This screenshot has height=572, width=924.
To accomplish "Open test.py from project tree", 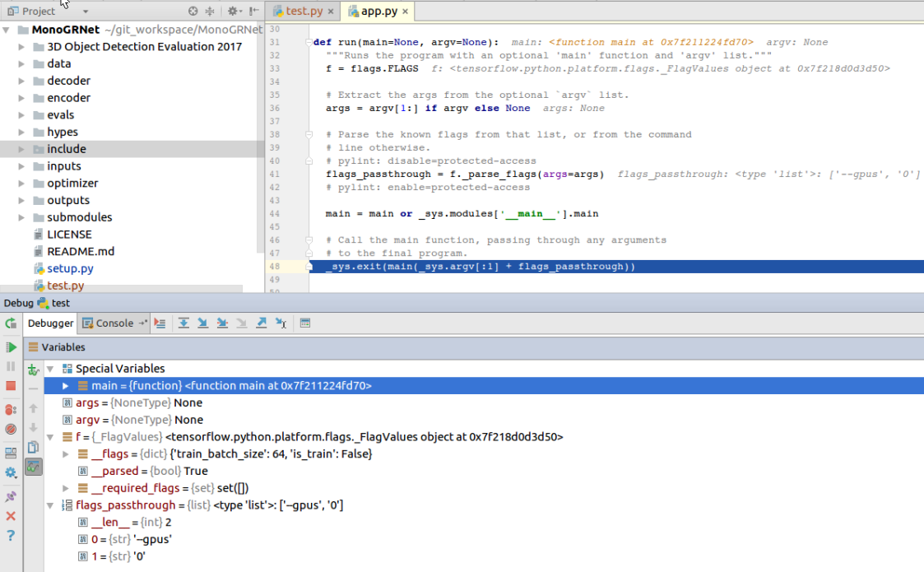I will (x=65, y=286).
